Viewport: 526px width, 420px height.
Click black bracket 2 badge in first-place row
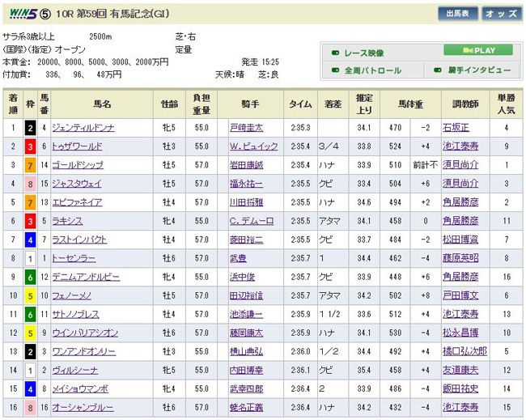[x=30, y=127]
